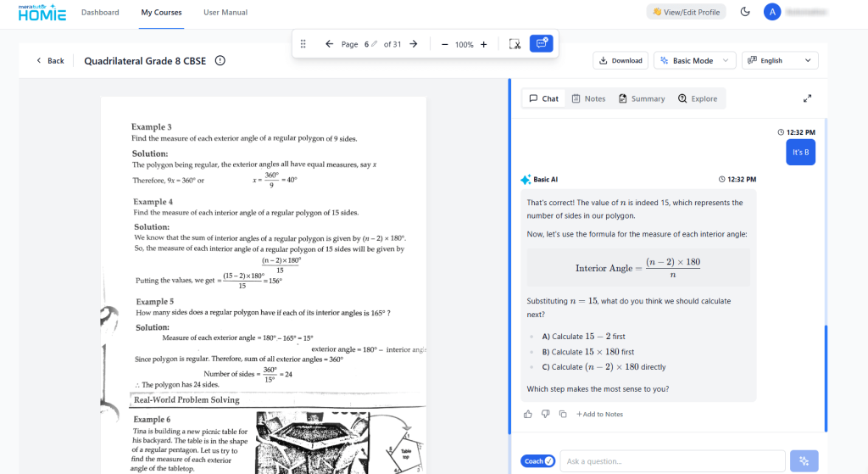Focus the Ask a question input
The height and width of the screenshot is (474, 868).
pos(672,460)
